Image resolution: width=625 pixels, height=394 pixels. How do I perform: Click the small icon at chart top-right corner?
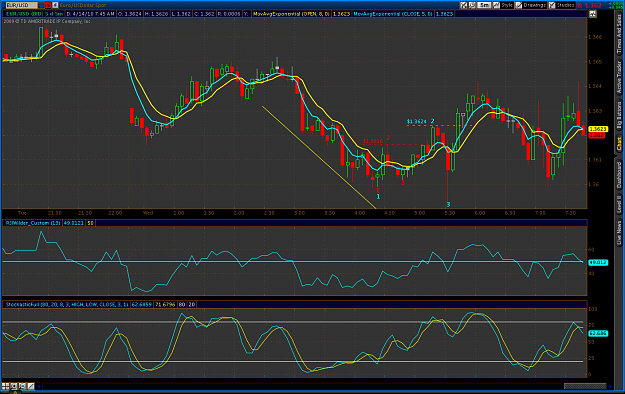tap(593, 14)
